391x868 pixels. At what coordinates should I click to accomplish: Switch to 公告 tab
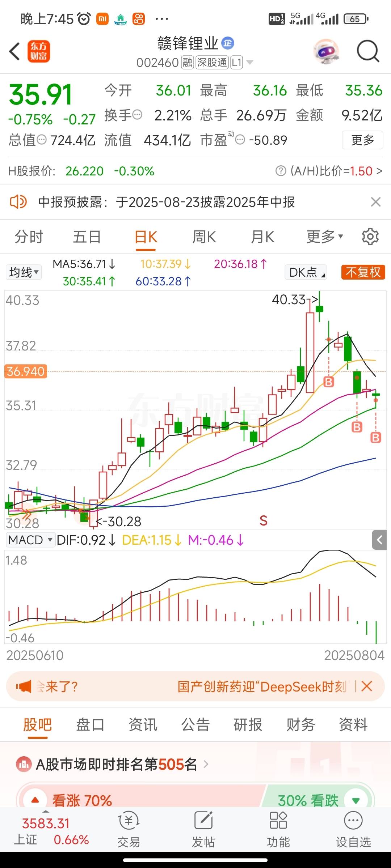195,725
